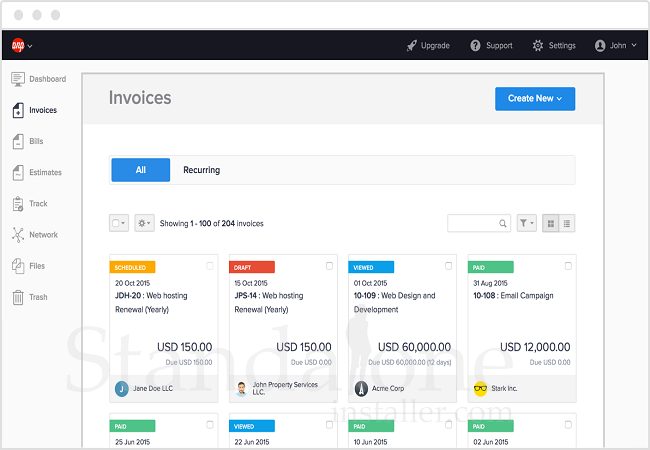Viewport: 650px width, 450px height.
Task: Tick the checkbox on invoice JPS-14
Action: (x=329, y=266)
